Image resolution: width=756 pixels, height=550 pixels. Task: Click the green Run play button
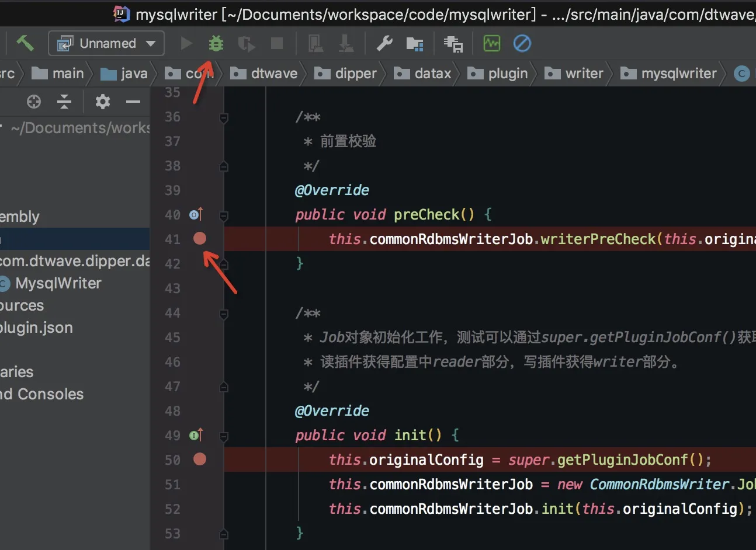pos(186,43)
